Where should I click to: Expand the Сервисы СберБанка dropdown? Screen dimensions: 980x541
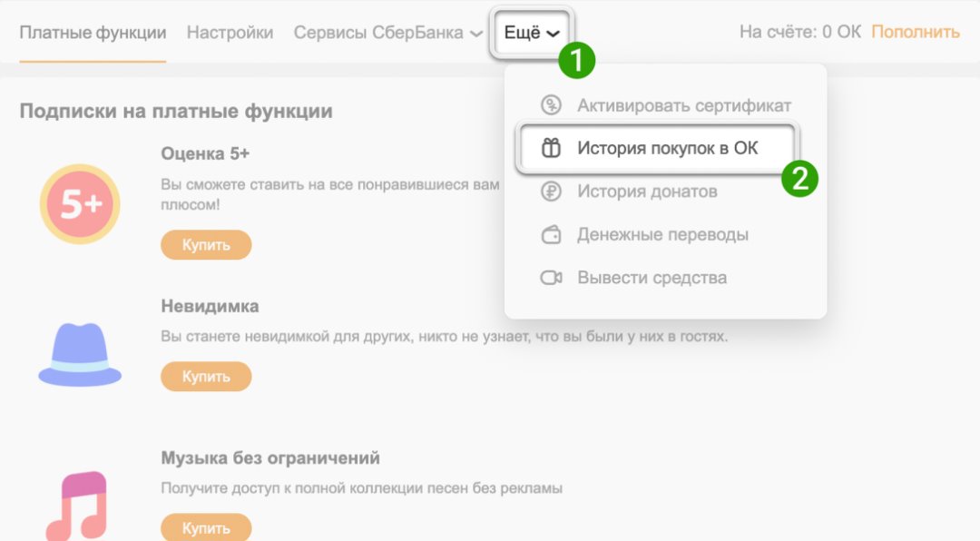coord(388,33)
